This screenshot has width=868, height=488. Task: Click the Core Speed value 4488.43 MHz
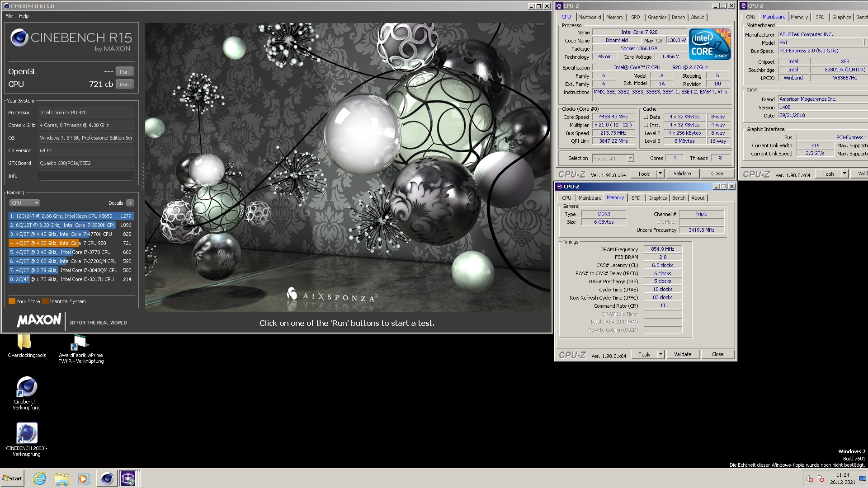click(x=613, y=117)
